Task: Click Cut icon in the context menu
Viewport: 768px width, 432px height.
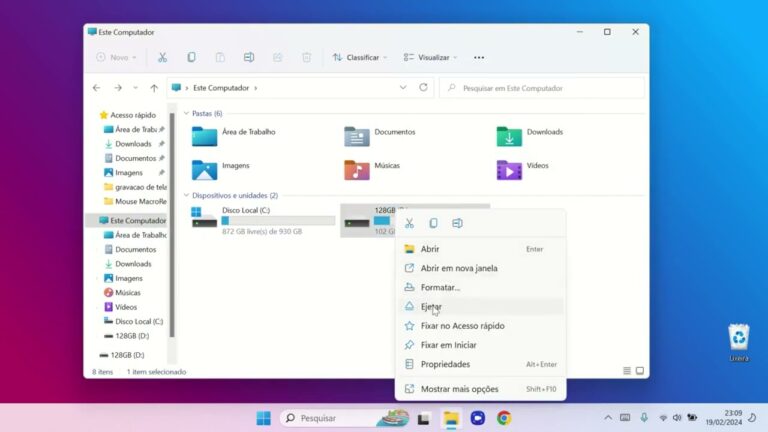Action: [409, 223]
